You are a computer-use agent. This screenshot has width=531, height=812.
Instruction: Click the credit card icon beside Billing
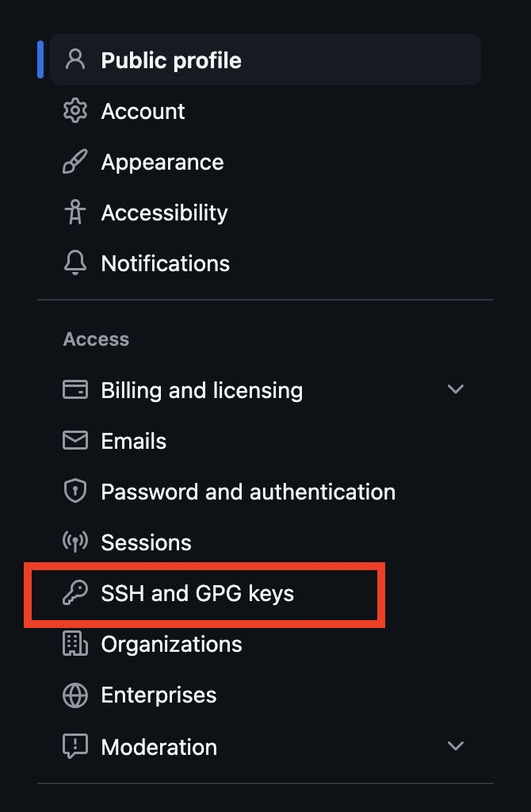[74, 389]
